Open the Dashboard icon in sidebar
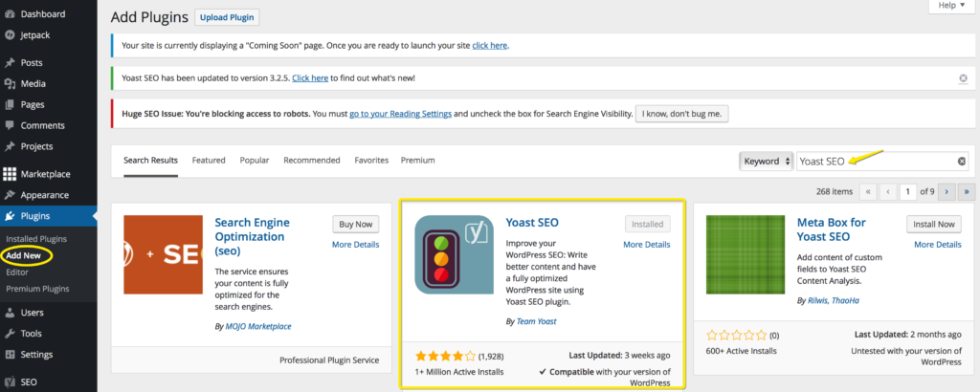 [10, 13]
